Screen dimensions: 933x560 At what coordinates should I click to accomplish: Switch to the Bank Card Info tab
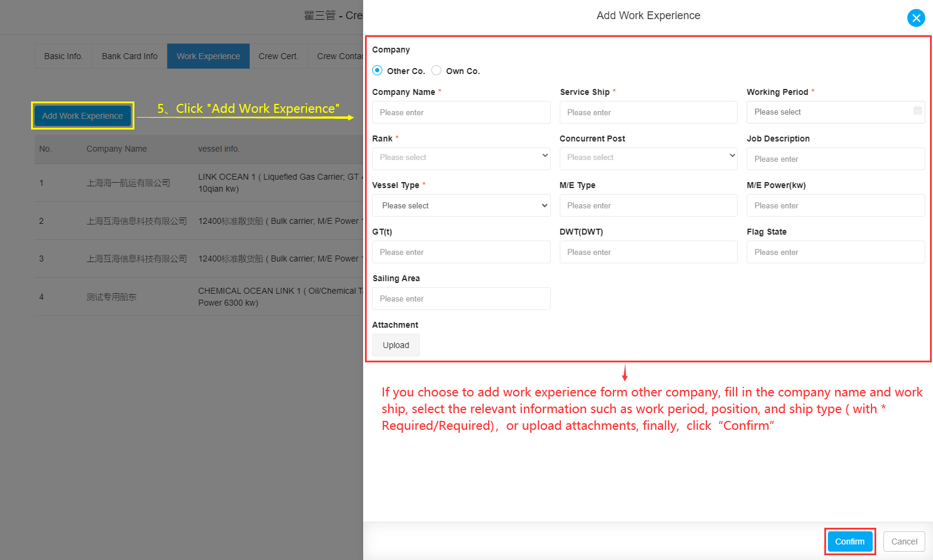[x=130, y=56]
